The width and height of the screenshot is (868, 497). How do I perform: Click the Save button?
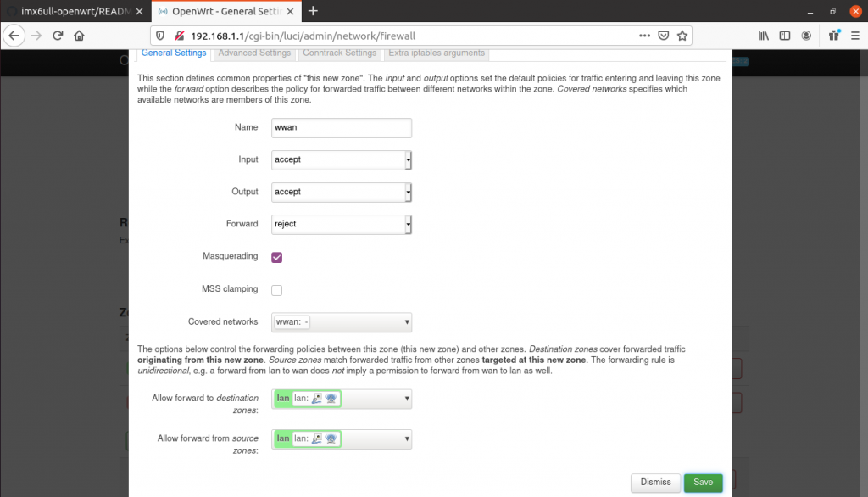(x=703, y=482)
